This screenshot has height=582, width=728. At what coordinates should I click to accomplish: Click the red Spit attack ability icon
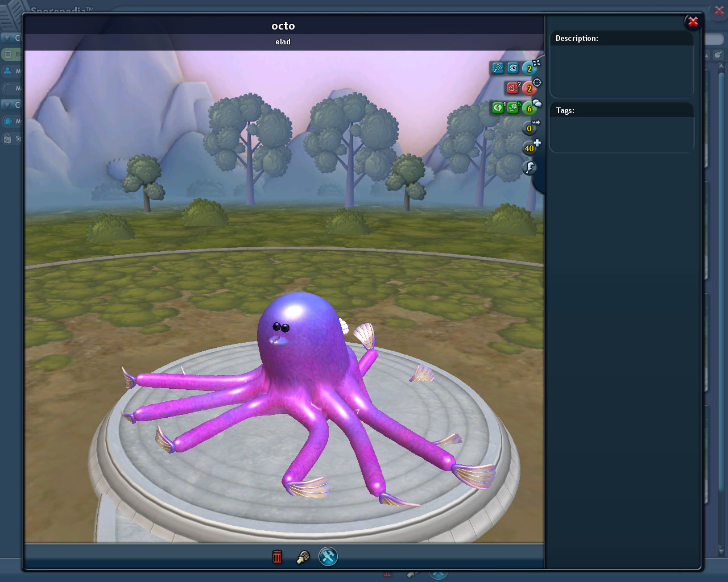513,88
